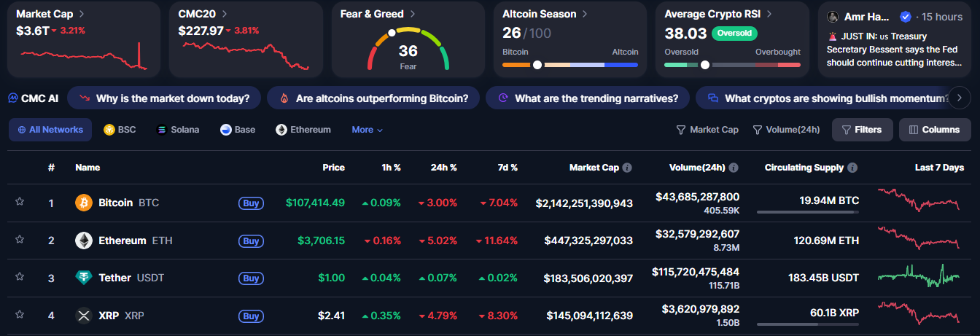Switch to the BSC network tab

(x=120, y=130)
